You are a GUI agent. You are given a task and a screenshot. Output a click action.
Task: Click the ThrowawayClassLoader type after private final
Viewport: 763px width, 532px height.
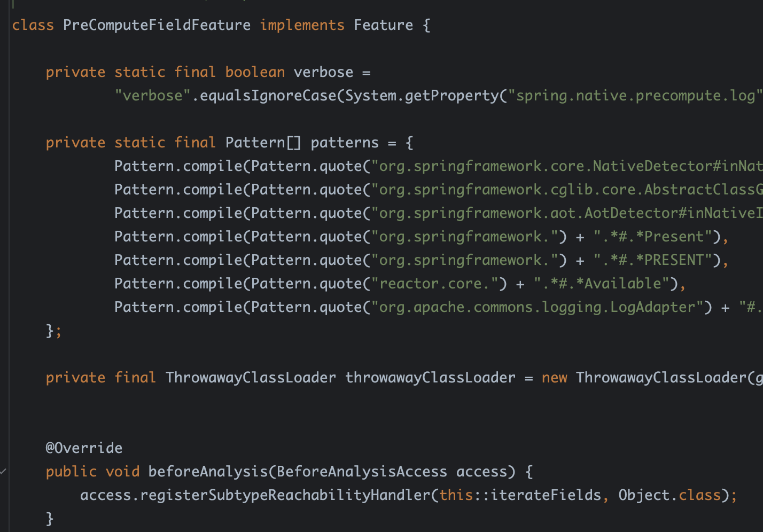pyautogui.click(x=251, y=378)
